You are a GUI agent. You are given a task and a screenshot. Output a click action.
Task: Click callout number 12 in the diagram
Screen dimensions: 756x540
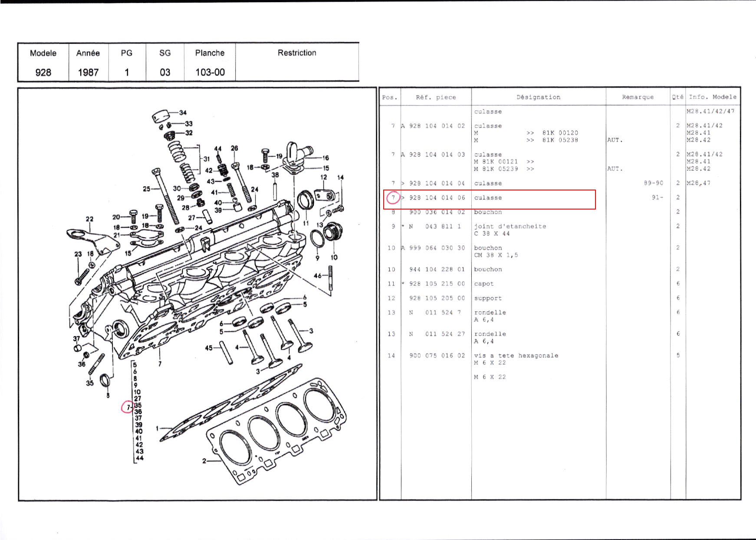coord(324,177)
